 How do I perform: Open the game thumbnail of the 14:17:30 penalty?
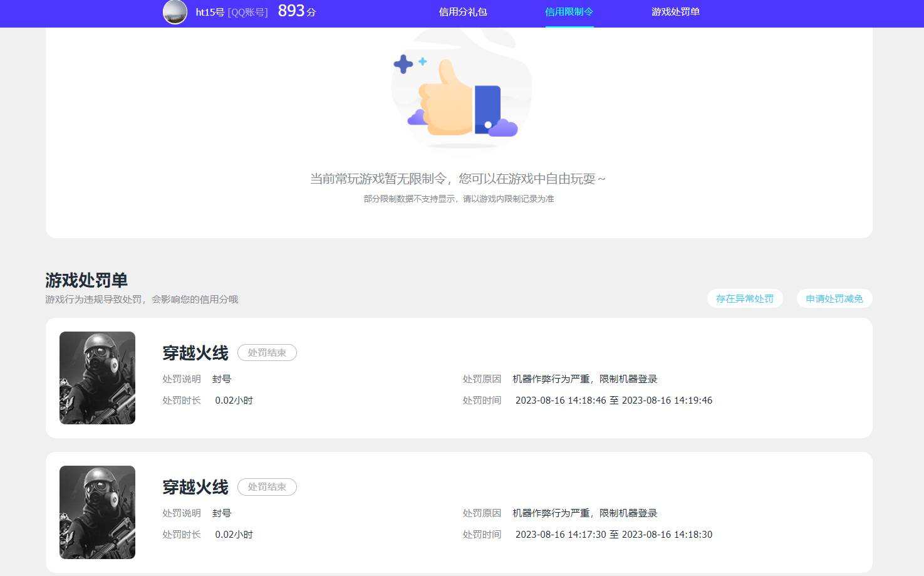pyautogui.click(x=97, y=512)
